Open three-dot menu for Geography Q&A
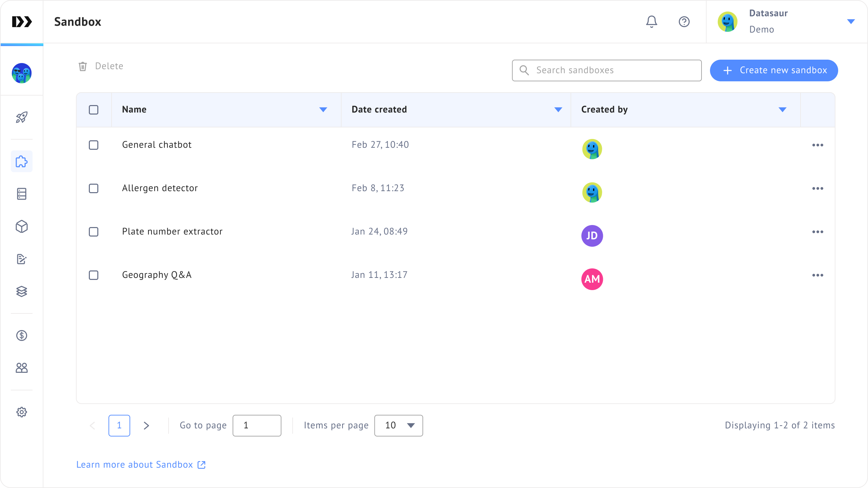The image size is (868, 488). tap(817, 275)
